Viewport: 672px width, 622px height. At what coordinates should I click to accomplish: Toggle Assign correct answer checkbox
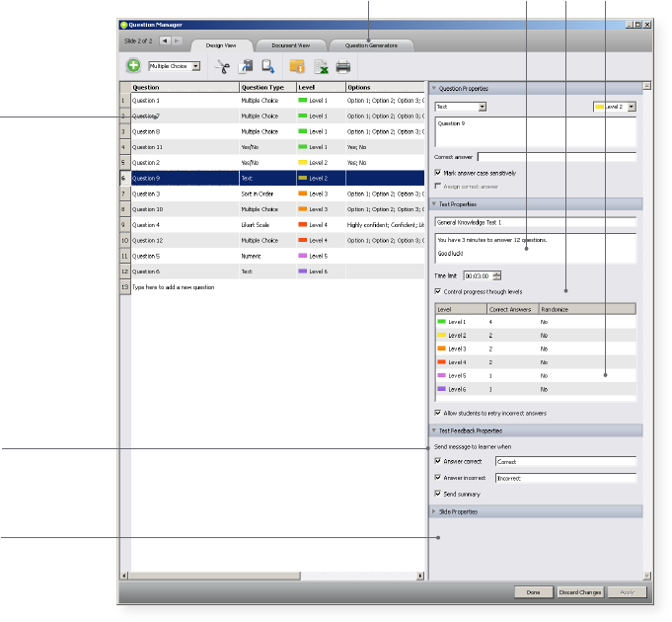437,186
